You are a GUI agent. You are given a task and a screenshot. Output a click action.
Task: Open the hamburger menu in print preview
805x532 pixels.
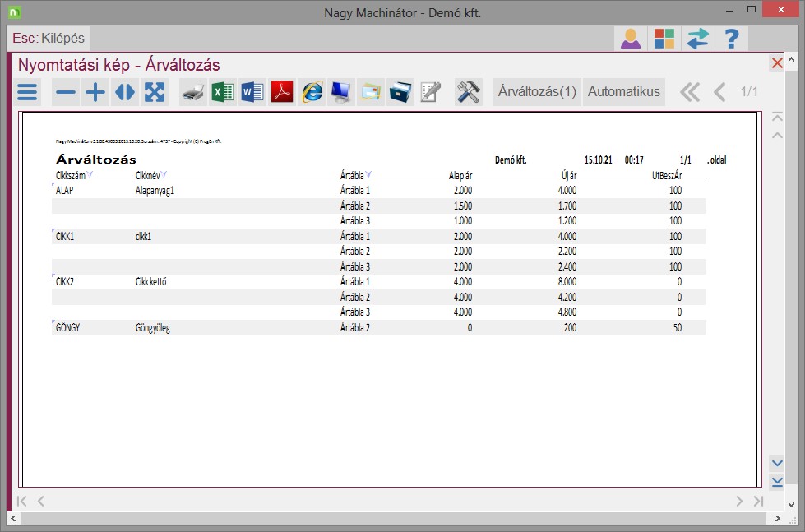(27, 92)
